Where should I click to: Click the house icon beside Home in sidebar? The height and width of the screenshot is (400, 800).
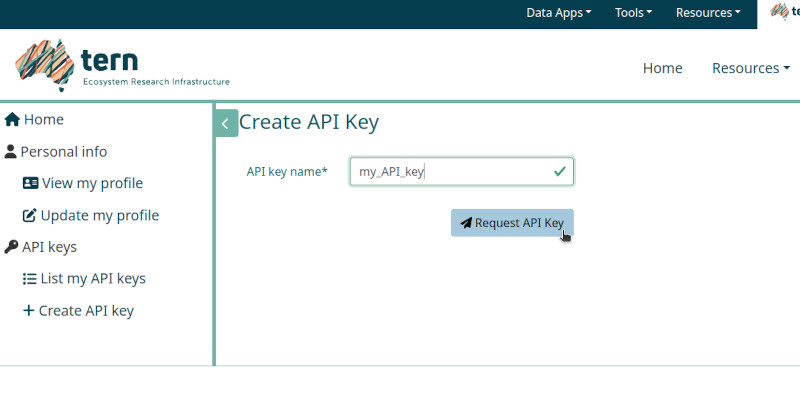click(12, 120)
